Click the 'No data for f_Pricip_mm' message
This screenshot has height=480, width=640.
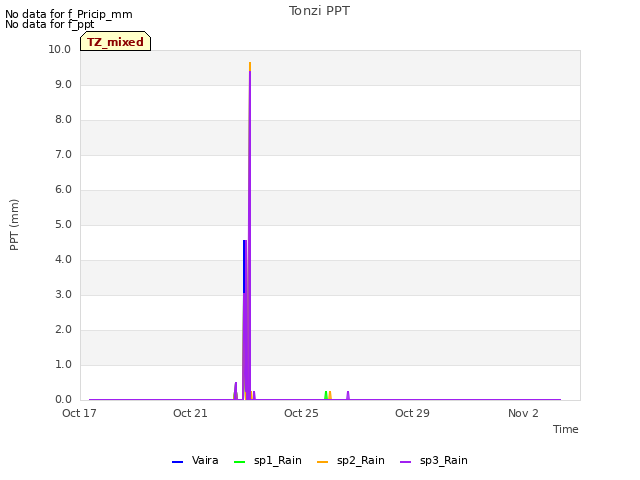69,14
